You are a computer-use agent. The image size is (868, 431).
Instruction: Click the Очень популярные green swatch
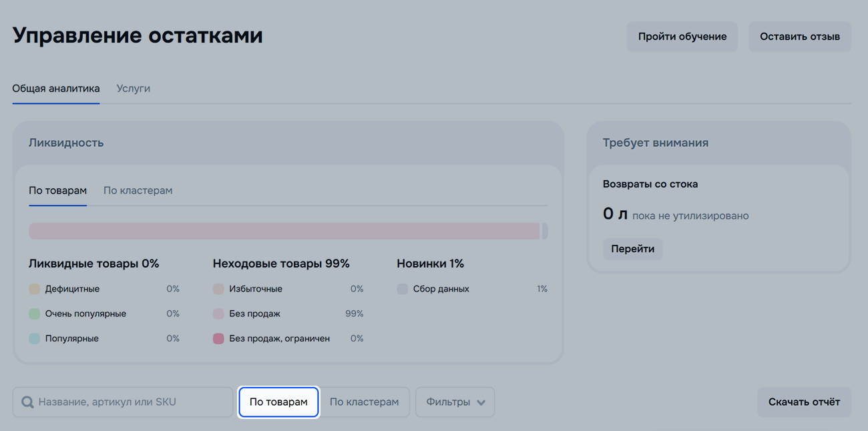pyautogui.click(x=35, y=314)
